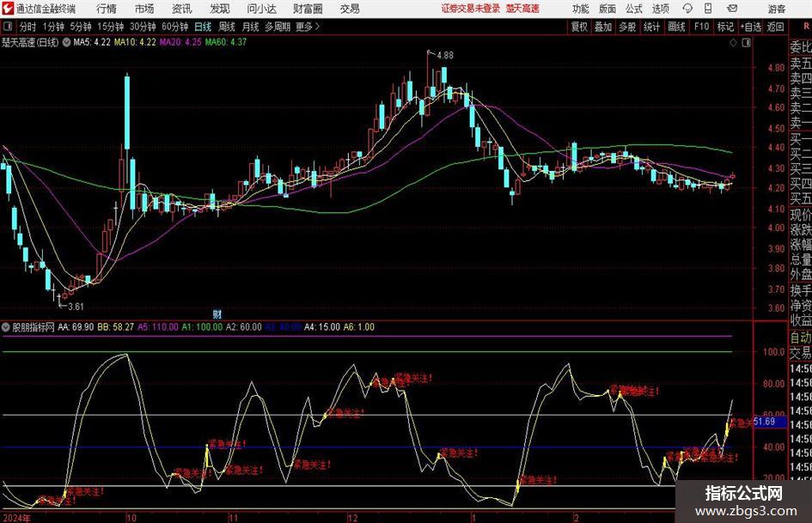Open the 版面 menu
812x523 pixels.
click(x=607, y=9)
